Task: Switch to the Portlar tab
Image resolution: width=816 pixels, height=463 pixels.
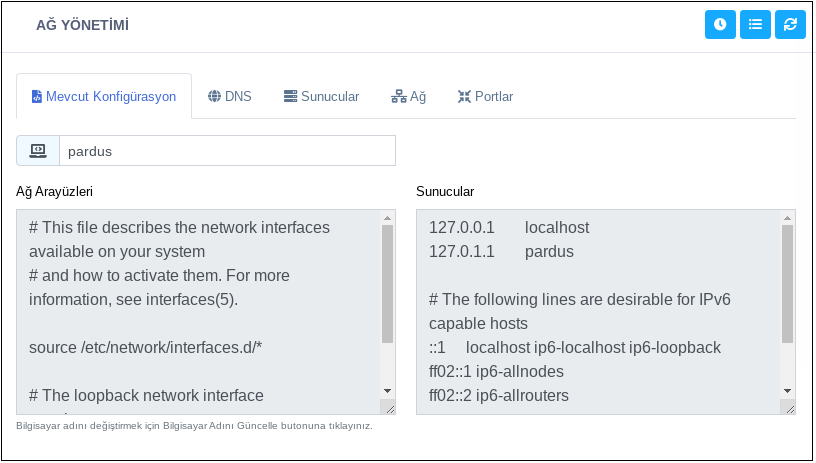Action: (x=485, y=97)
